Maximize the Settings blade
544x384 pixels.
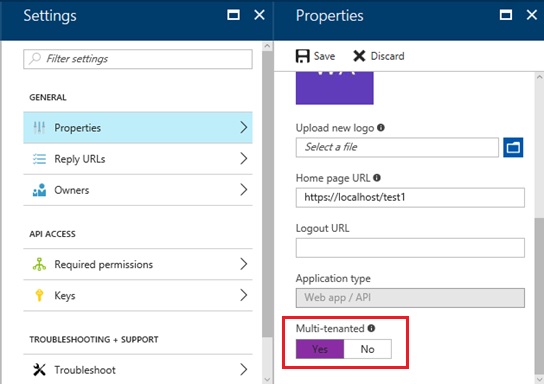(x=233, y=15)
